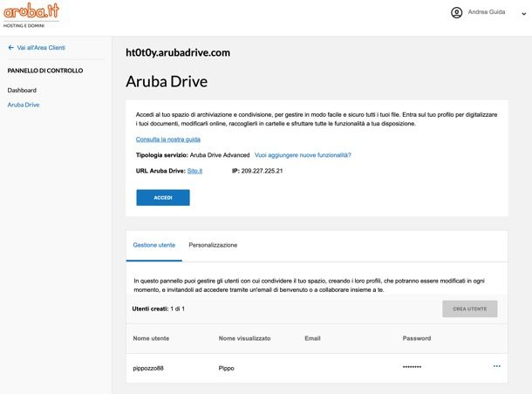The image size is (532, 394).
Task: Click the aruba.it logo
Action: point(31,15)
